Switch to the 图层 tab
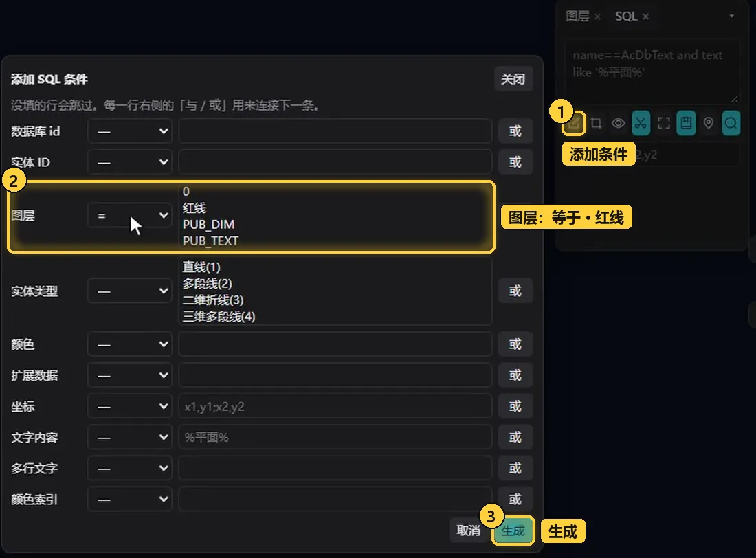Viewport: 756px width, 558px height. tap(577, 16)
